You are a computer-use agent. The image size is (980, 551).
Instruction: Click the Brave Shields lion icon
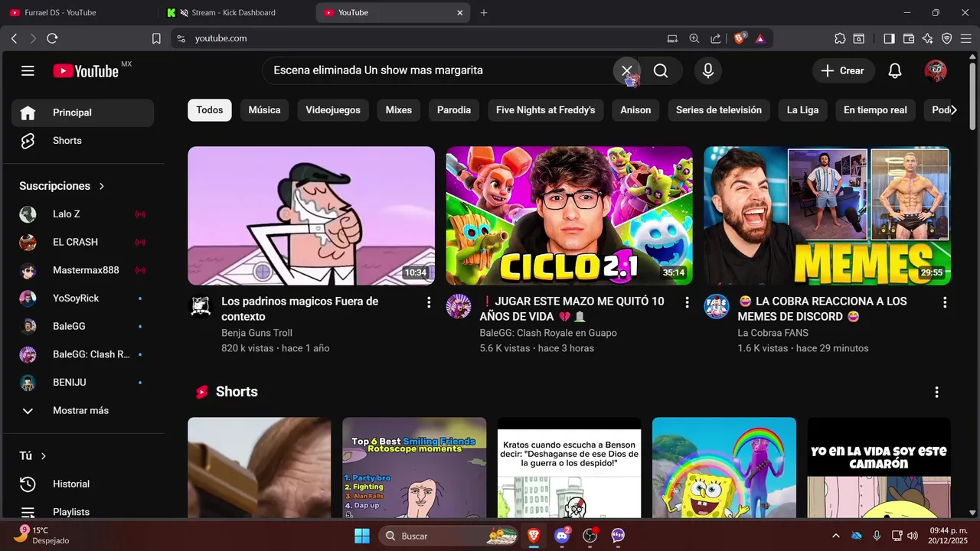click(740, 38)
